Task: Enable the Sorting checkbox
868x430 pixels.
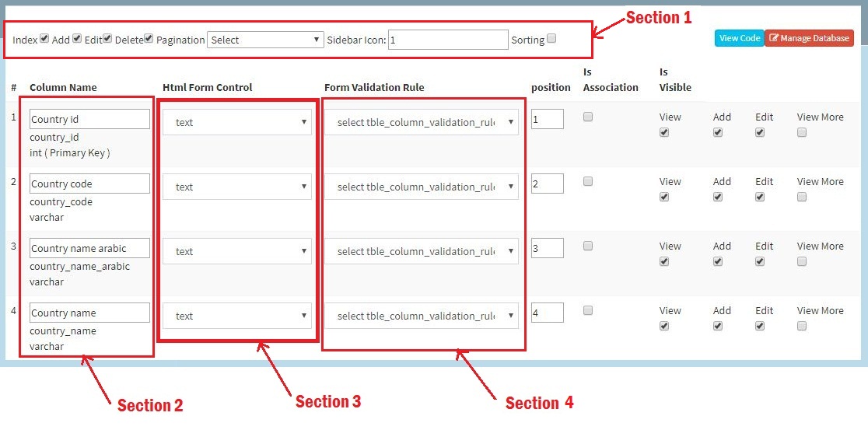Action: [551, 38]
